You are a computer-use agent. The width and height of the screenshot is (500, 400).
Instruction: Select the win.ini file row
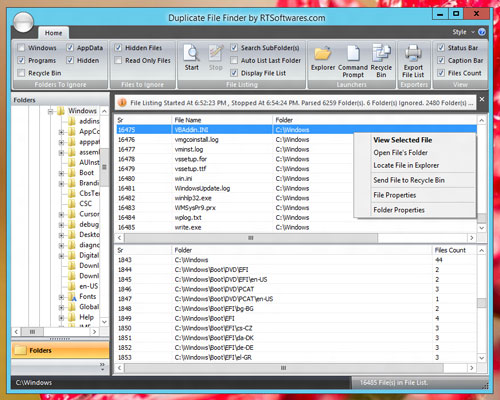click(x=296, y=179)
